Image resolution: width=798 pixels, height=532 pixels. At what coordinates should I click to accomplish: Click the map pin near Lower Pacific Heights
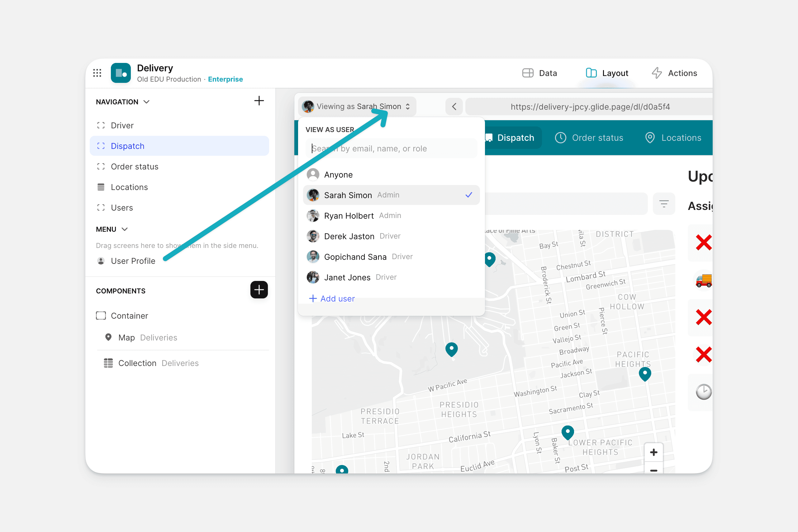[x=568, y=432]
